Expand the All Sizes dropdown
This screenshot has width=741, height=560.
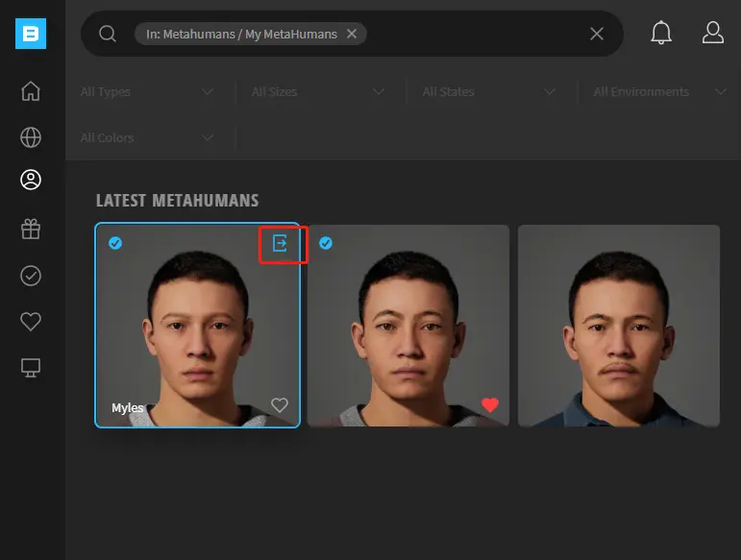click(x=318, y=91)
